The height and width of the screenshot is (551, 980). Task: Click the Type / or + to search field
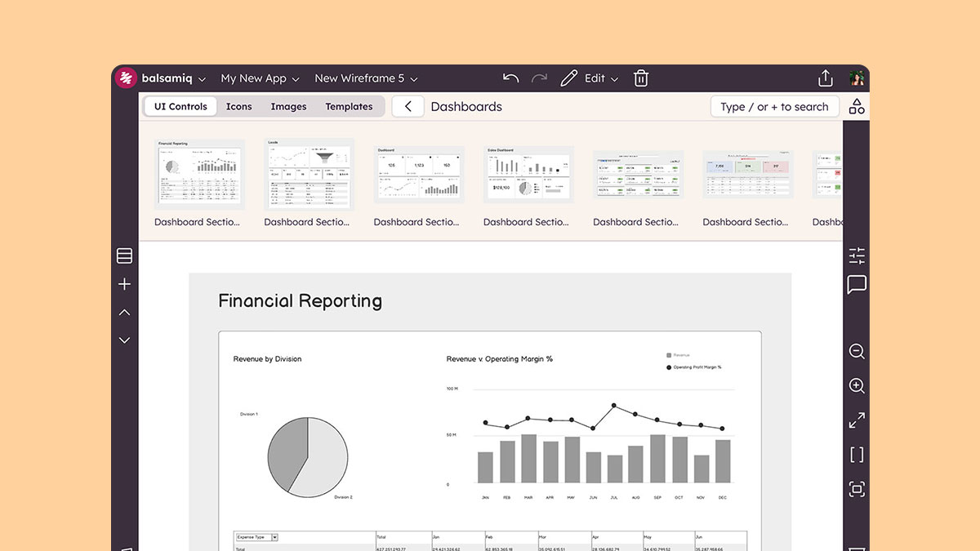click(x=774, y=107)
